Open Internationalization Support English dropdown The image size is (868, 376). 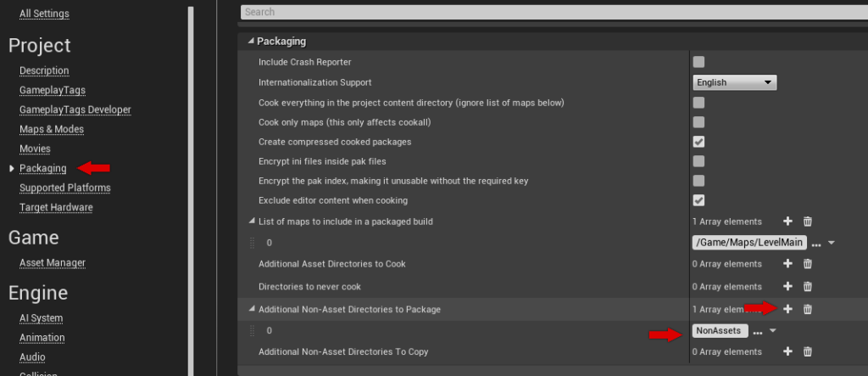click(735, 82)
